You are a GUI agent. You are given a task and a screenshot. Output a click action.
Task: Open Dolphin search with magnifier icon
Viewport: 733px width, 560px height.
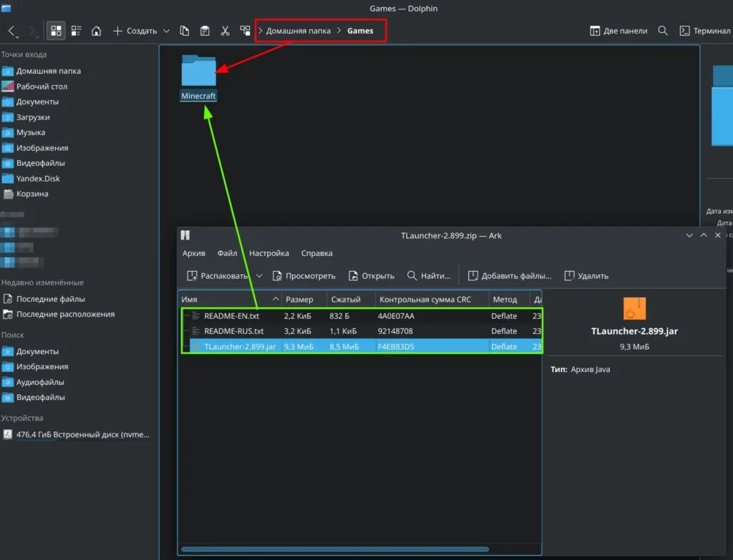(662, 31)
